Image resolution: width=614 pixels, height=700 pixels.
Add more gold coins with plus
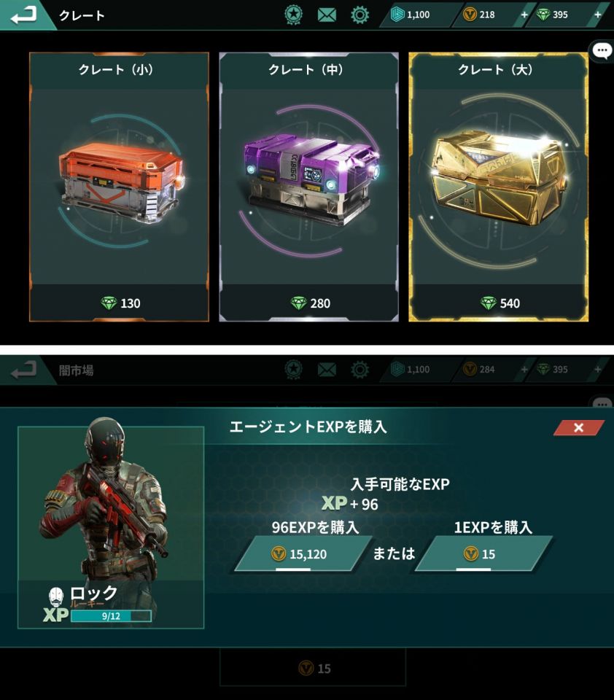click(524, 15)
